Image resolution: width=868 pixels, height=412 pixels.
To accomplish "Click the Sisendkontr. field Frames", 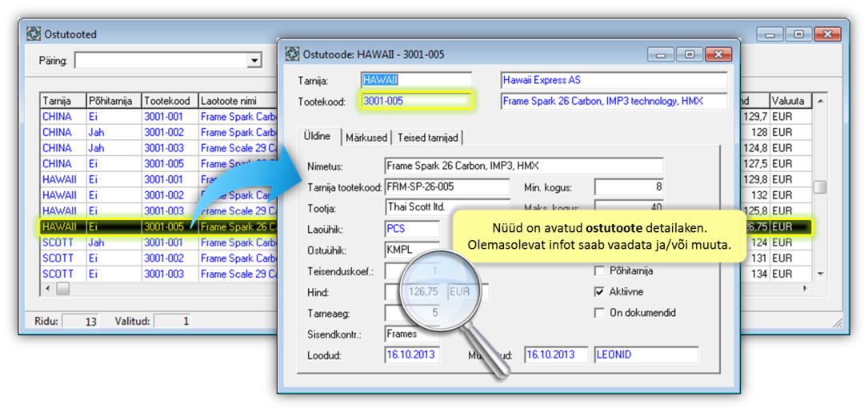I will click(x=412, y=334).
